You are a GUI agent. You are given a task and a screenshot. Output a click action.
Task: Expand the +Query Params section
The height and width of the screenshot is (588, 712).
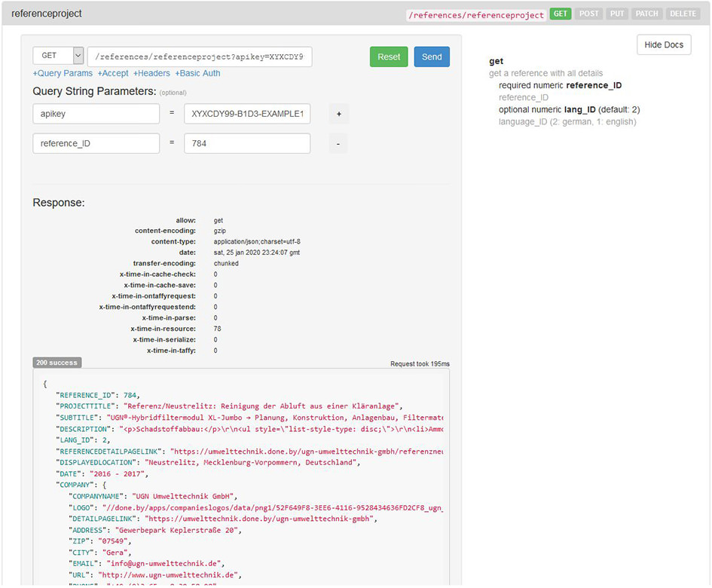click(x=61, y=73)
